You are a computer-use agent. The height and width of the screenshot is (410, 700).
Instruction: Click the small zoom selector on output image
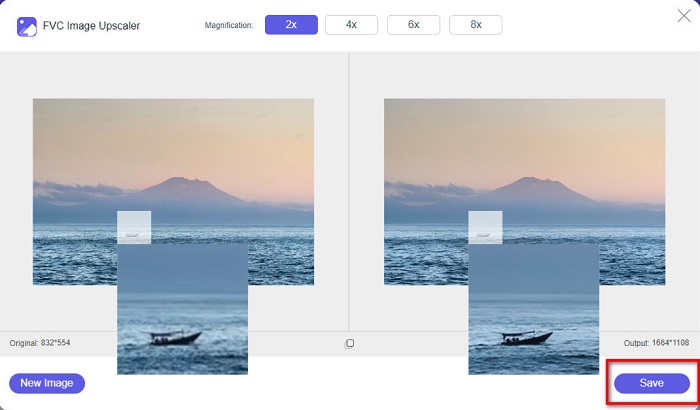click(x=485, y=227)
